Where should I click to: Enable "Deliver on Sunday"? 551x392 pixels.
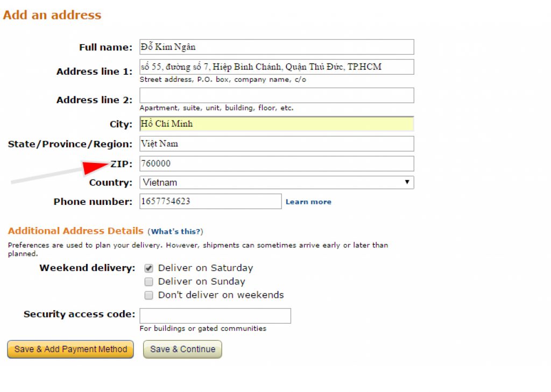(149, 281)
